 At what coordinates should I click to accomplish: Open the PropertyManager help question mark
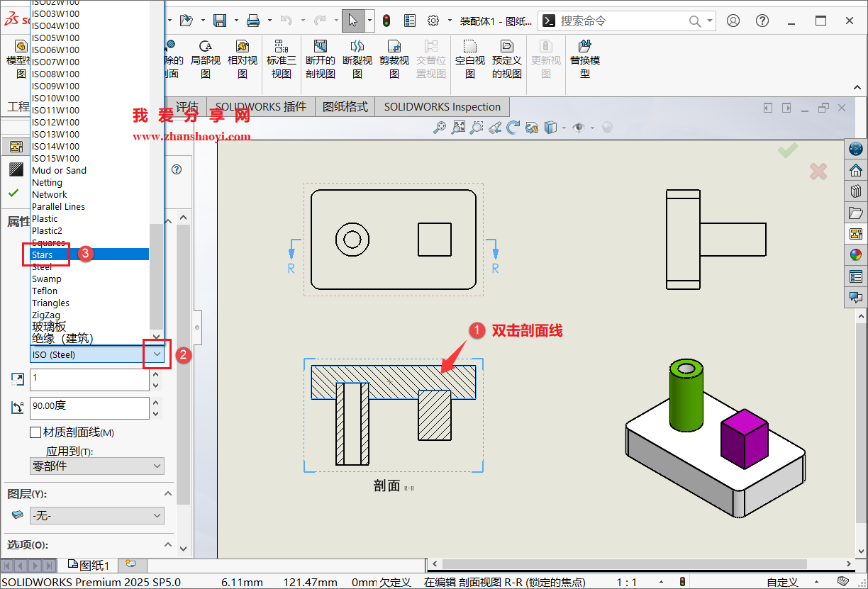coord(177,169)
